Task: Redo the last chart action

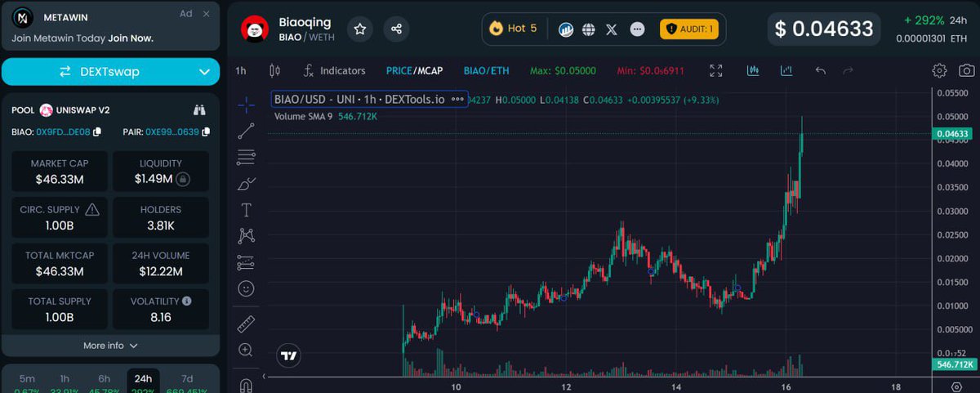Action: pyautogui.click(x=848, y=71)
